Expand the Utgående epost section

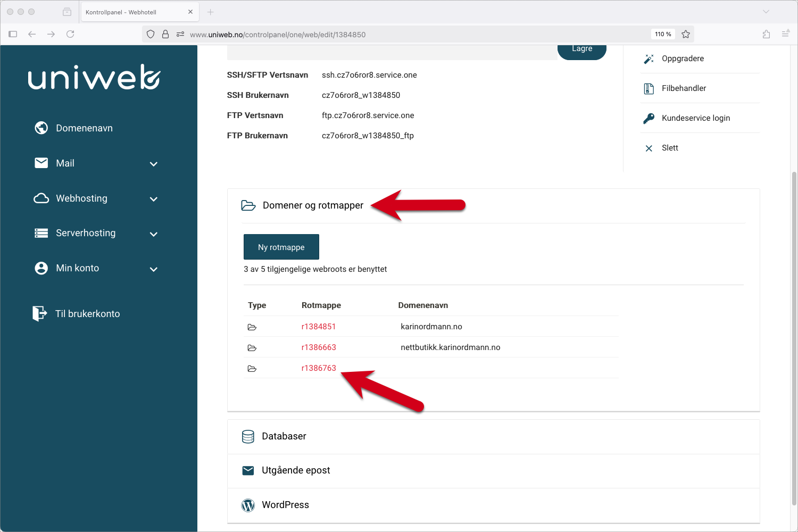pyautogui.click(x=494, y=471)
